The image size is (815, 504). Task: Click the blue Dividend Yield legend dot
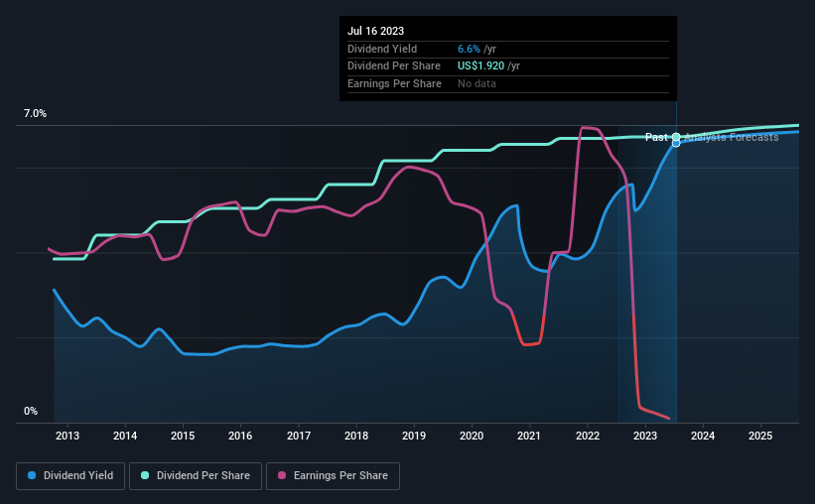tap(32, 475)
